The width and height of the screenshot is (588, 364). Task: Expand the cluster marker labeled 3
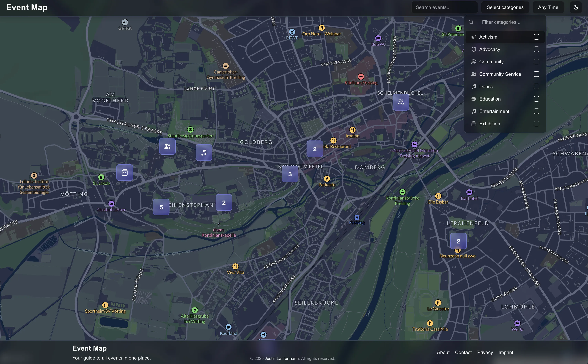[290, 174]
